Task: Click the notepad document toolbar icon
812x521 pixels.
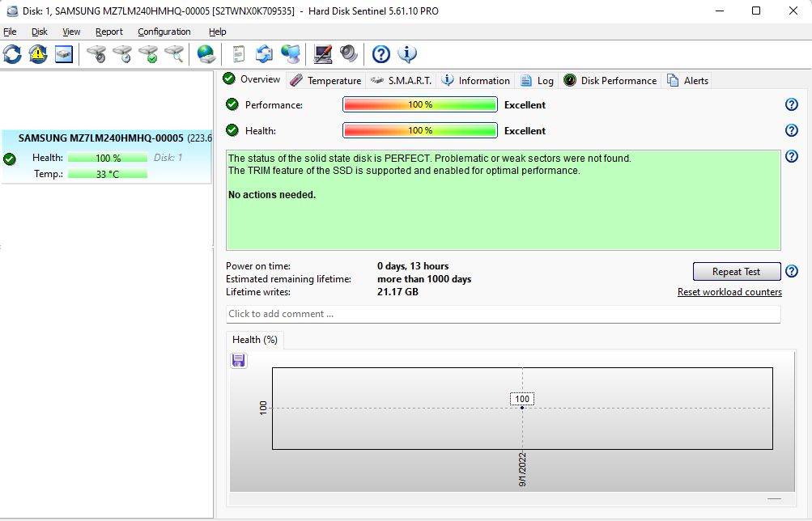Action: pos(238,54)
